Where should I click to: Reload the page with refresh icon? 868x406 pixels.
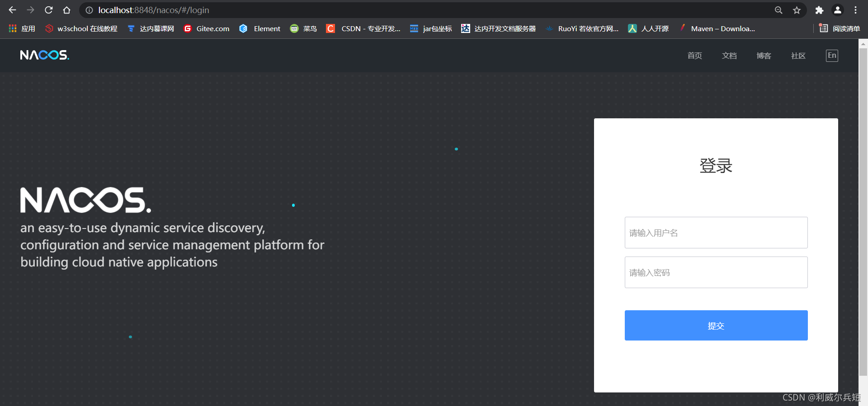click(x=49, y=10)
